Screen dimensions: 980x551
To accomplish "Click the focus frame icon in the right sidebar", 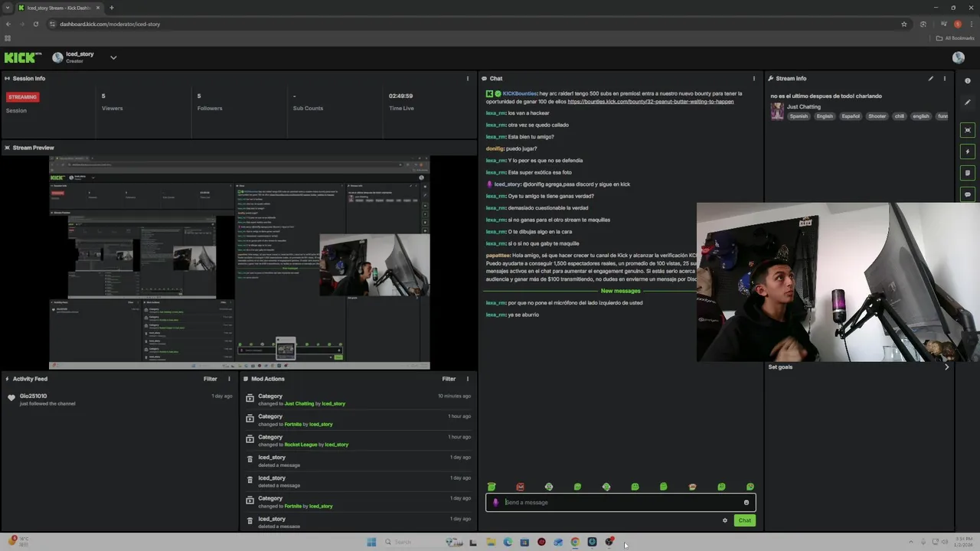I will pyautogui.click(x=968, y=130).
